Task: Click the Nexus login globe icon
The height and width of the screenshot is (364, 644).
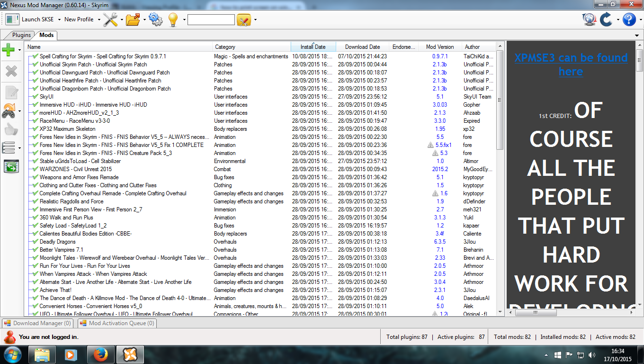Action: tap(589, 19)
